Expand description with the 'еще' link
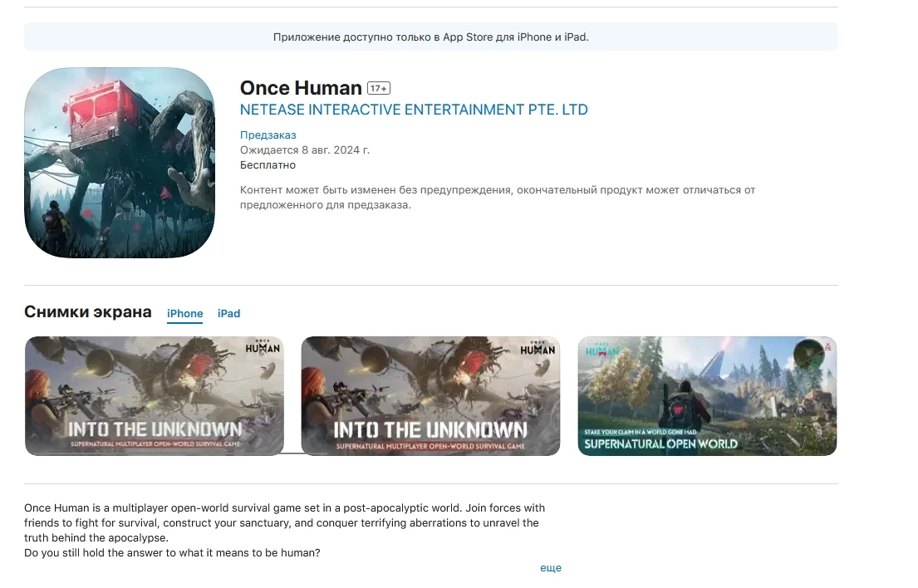The height and width of the screenshot is (588, 918). pyautogui.click(x=550, y=568)
